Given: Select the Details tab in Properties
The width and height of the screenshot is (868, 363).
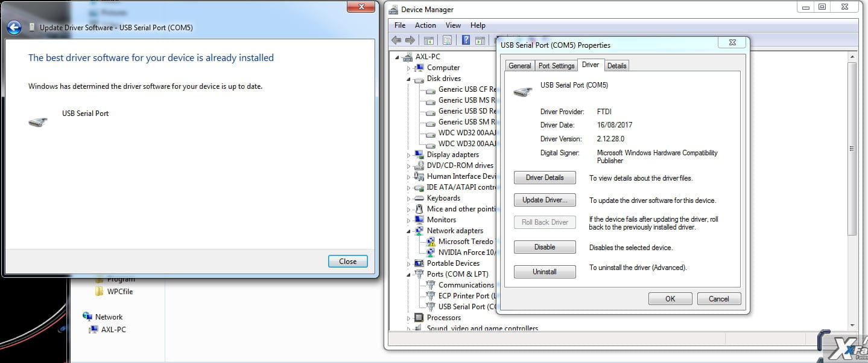Looking at the screenshot, I should tap(616, 65).
